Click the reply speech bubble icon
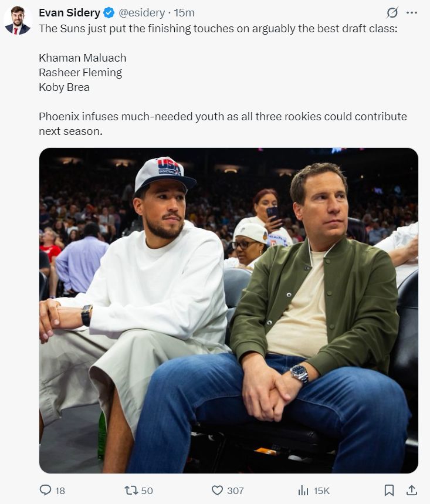 pyautogui.click(x=45, y=490)
